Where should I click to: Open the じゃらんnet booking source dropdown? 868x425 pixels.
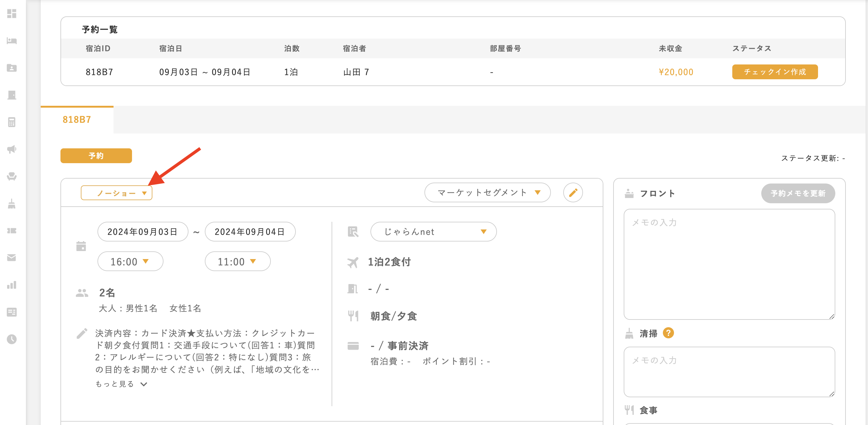click(433, 232)
